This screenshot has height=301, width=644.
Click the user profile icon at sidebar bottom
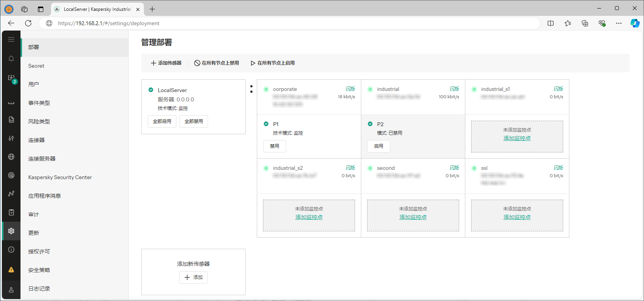point(11,290)
